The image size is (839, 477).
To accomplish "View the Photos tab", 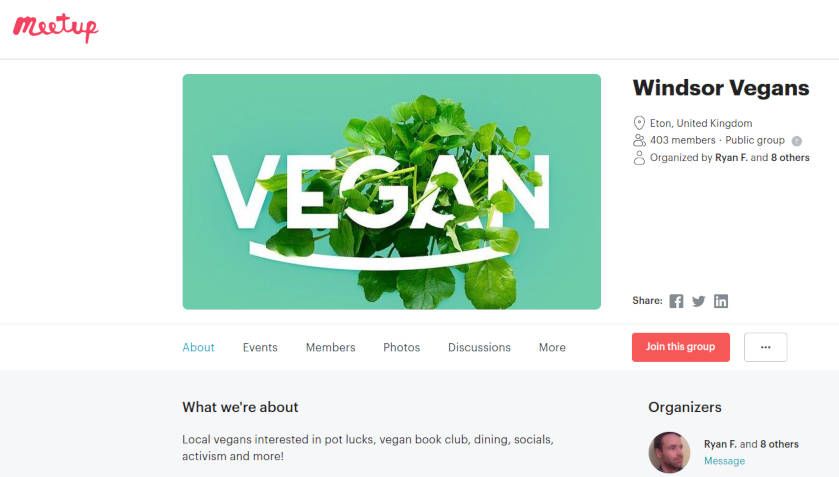I will [402, 347].
